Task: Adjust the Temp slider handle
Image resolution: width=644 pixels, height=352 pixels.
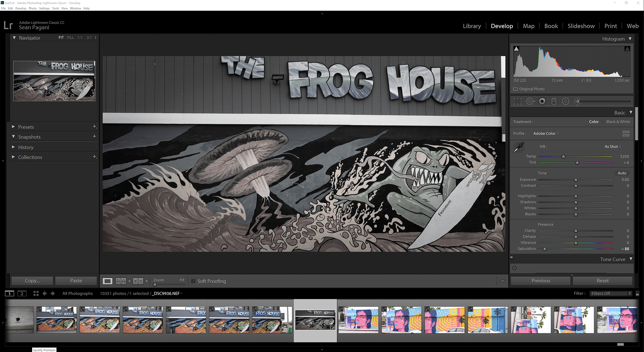Action: click(x=563, y=157)
